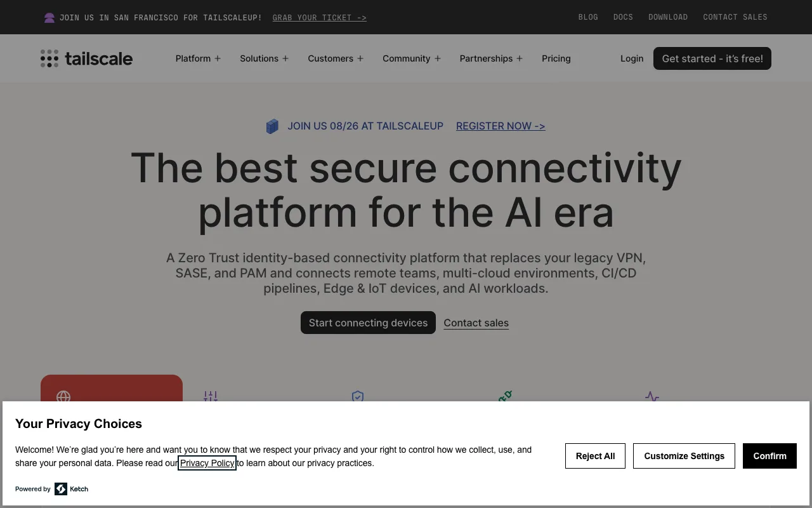Click the Ketch logo in privacy banner
The image size is (812, 508).
71,489
